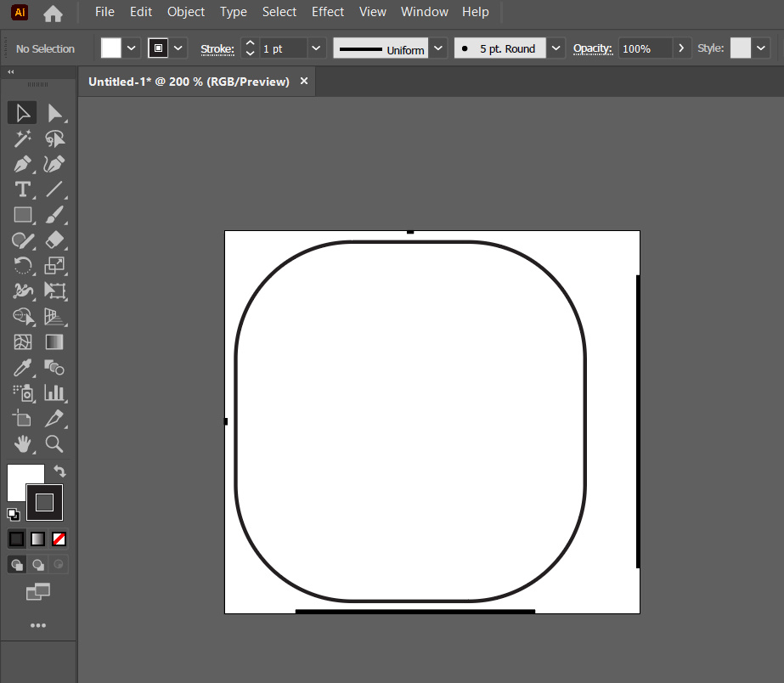The width and height of the screenshot is (784, 683).
Task: Open the Type menu
Action: tap(234, 12)
